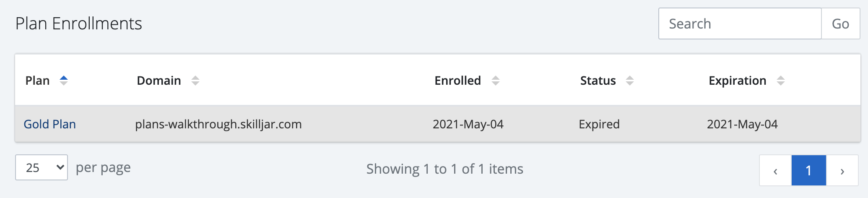Click the Enrolled date 2021-May-04 cell
868x198 pixels.
coord(468,124)
